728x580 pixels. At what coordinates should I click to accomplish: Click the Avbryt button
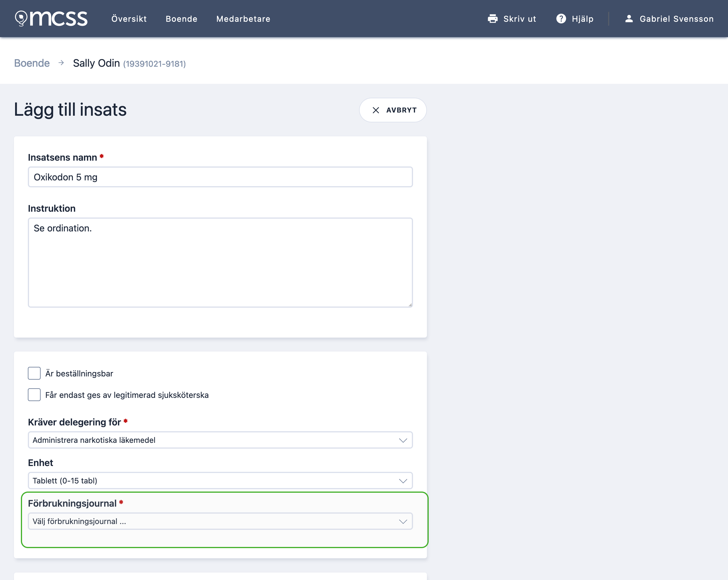(393, 110)
